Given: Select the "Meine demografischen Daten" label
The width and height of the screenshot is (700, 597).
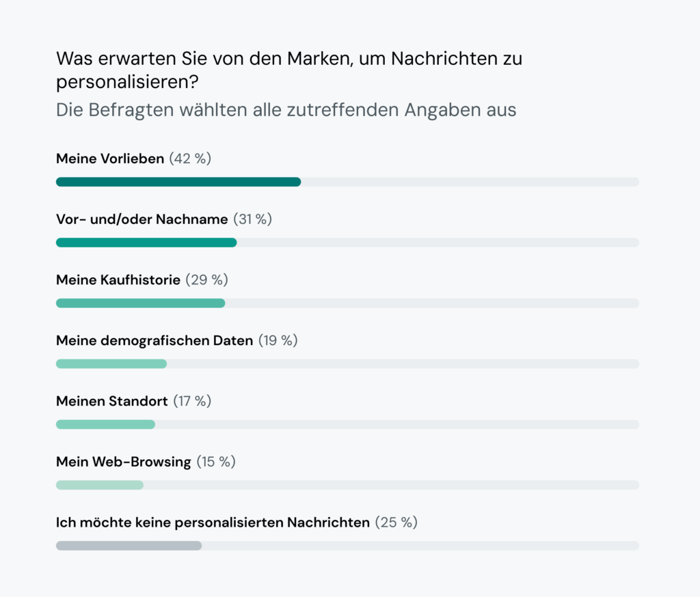Looking at the screenshot, I should [x=154, y=340].
